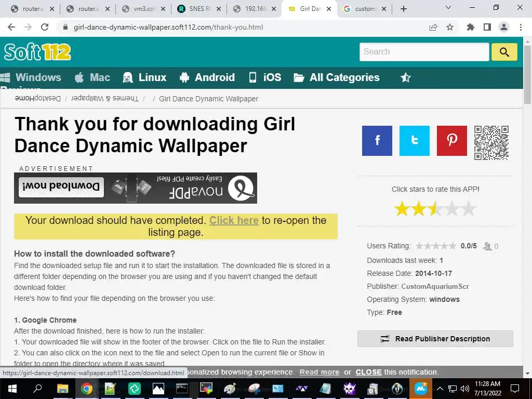Open a new browser tab
Screen dimensions: 532x399
pyautogui.click(x=403, y=9)
